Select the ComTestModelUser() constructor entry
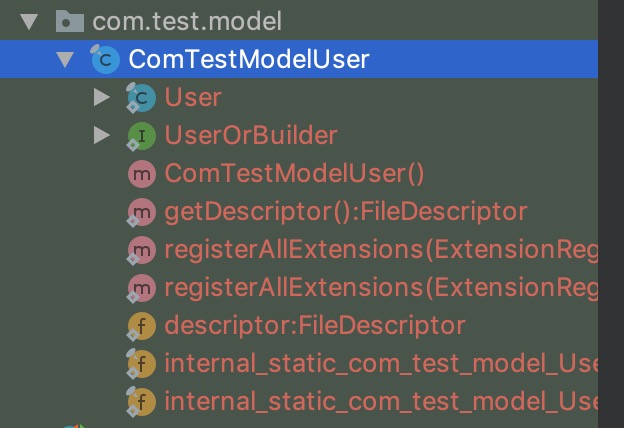The height and width of the screenshot is (428, 624). click(295, 173)
